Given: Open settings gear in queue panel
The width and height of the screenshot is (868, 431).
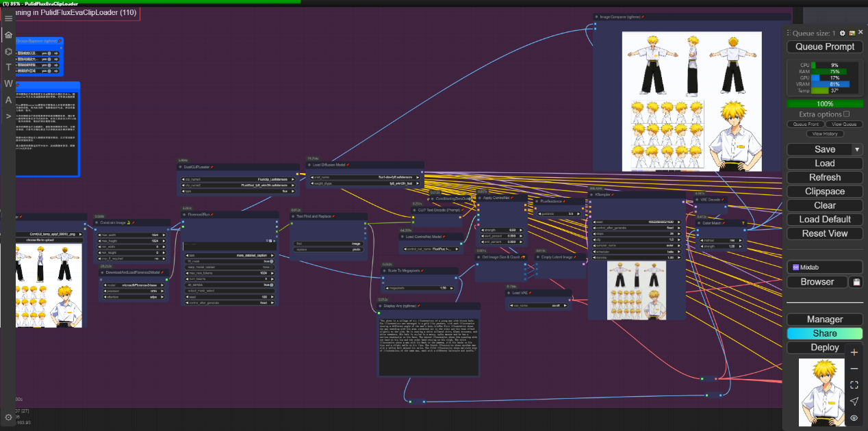Looking at the screenshot, I should [x=842, y=33].
